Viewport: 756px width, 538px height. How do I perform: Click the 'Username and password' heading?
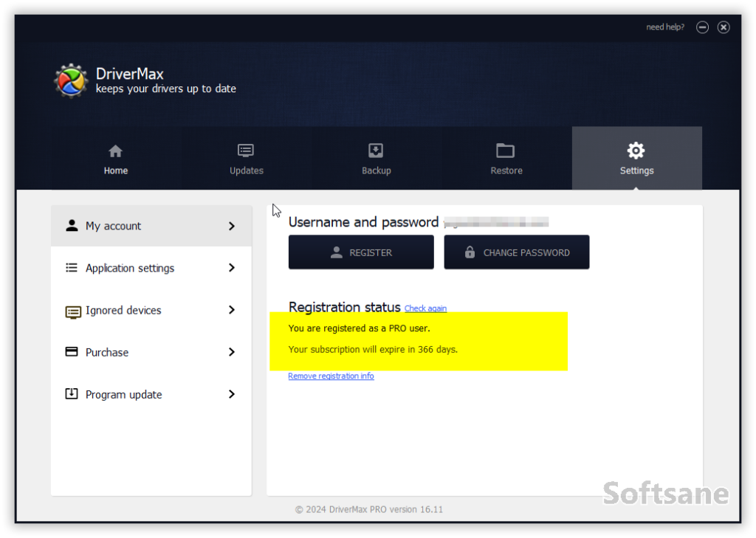[363, 222]
